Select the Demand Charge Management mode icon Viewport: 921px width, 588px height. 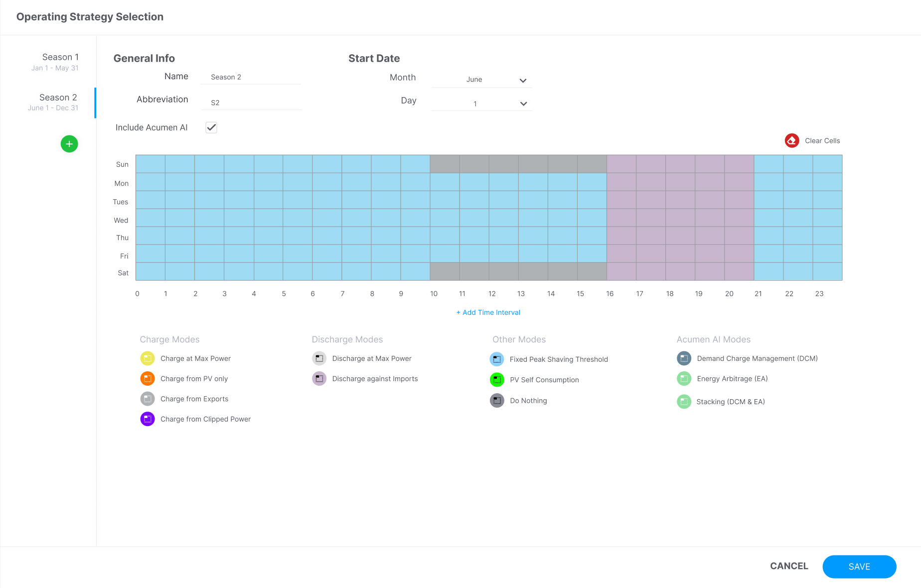pos(683,358)
